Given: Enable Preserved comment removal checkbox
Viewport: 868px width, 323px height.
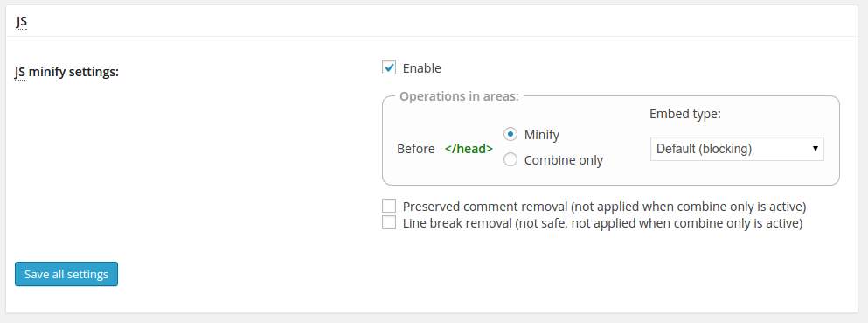Looking at the screenshot, I should click(389, 206).
